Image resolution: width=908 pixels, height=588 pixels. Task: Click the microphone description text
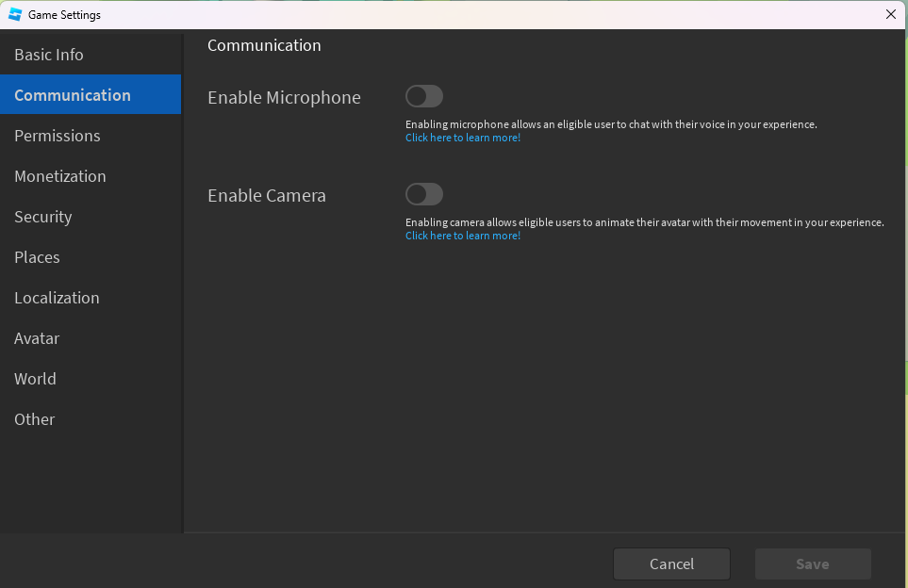(x=611, y=124)
